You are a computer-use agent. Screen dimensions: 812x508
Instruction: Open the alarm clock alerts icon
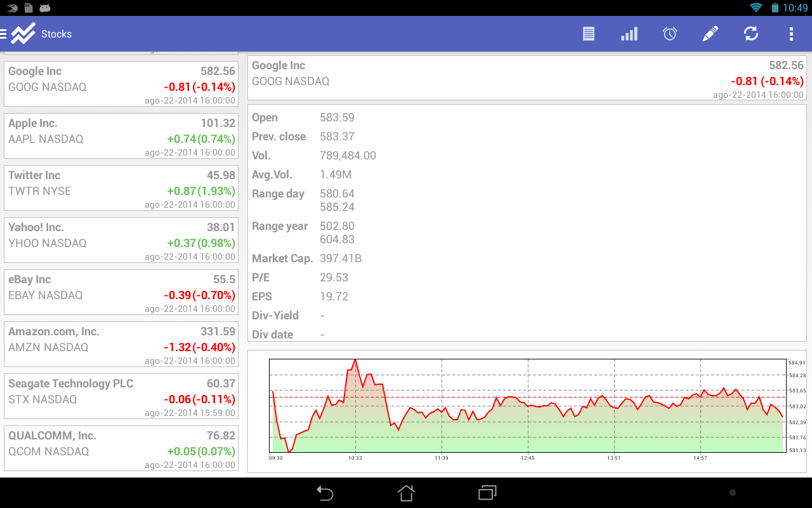(x=670, y=34)
